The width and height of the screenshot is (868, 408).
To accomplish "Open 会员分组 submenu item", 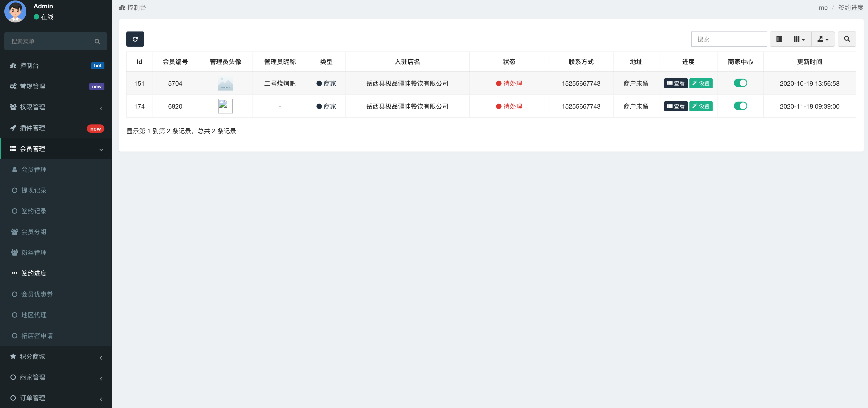I will (x=56, y=232).
